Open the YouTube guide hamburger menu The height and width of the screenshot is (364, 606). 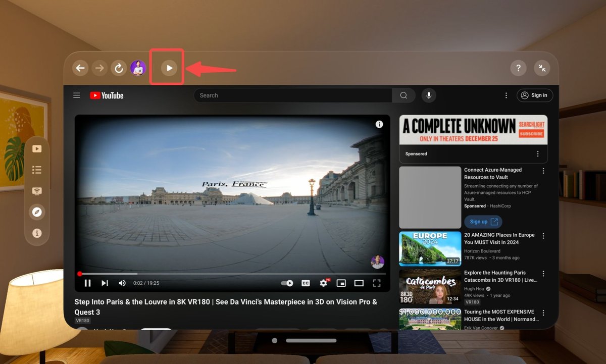pyautogui.click(x=77, y=95)
